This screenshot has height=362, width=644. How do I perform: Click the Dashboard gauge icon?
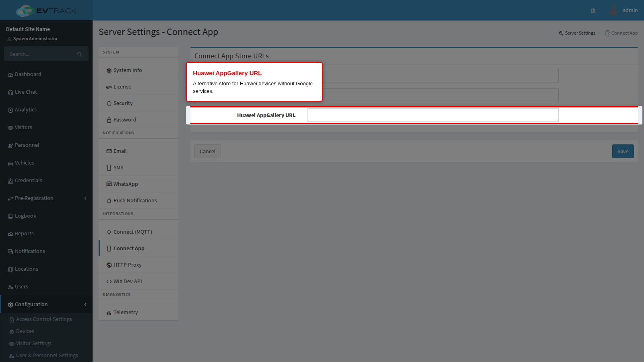(10, 75)
